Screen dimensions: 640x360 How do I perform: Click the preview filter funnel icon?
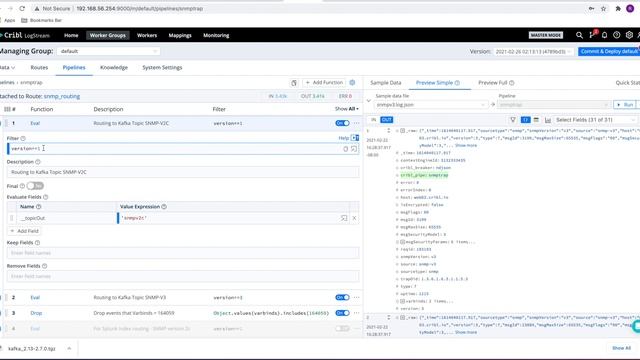coord(513,120)
